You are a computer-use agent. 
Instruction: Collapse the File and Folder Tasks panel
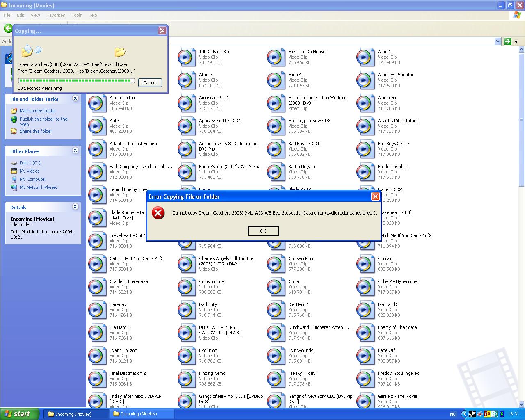[75, 98]
